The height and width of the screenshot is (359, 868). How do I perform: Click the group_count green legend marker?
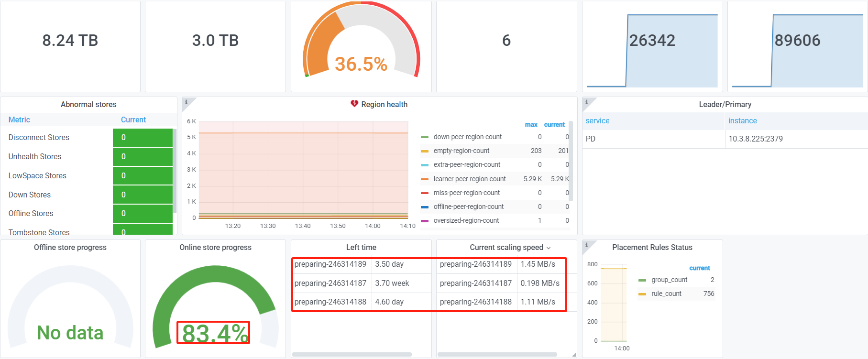click(642, 280)
